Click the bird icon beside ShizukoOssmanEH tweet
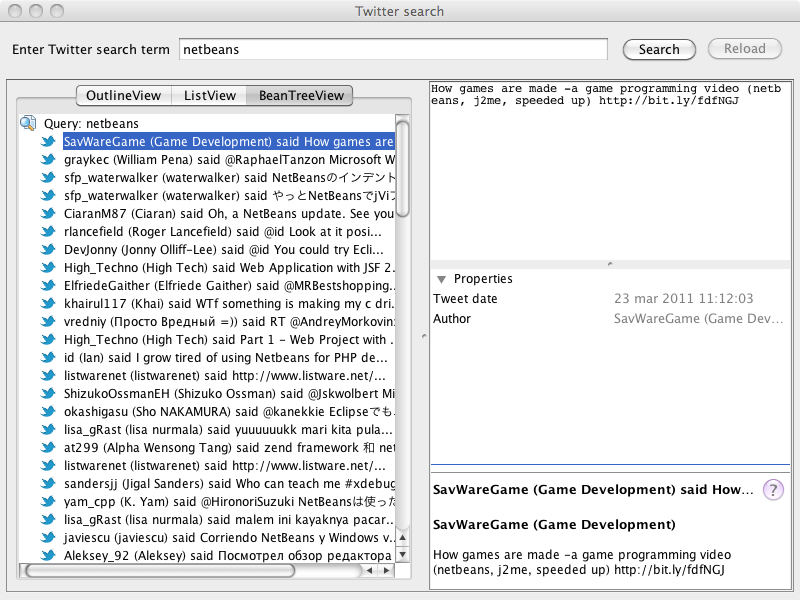The image size is (800, 600). (x=48, y=393)
